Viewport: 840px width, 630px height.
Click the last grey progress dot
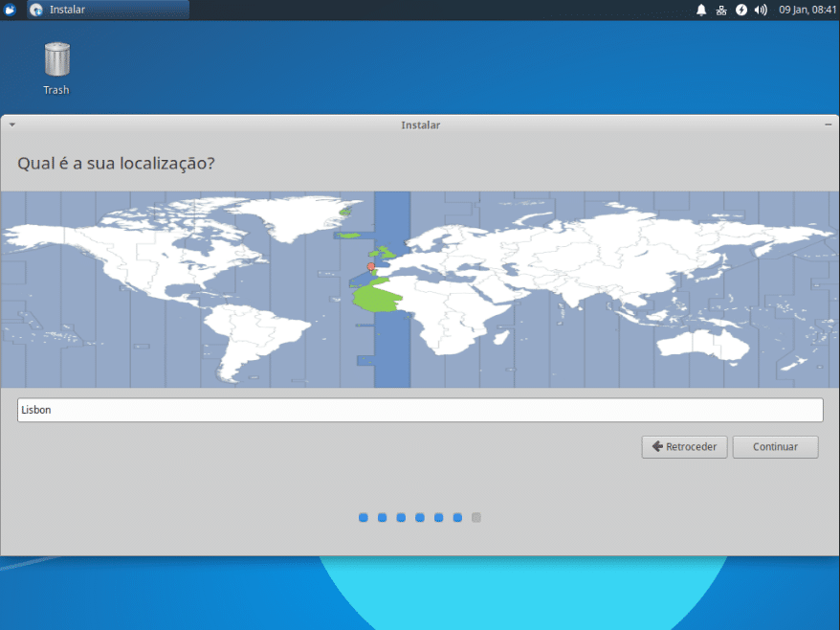click(x=476, y=517)
